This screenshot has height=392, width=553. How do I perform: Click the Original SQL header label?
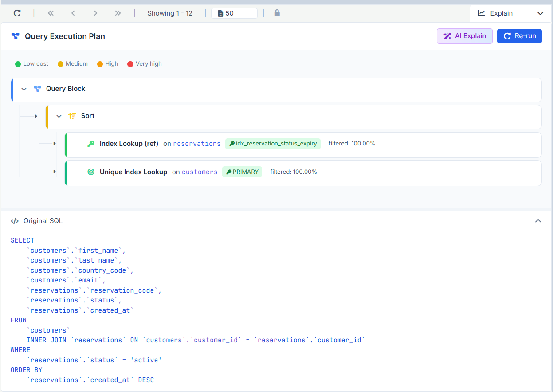(x=43, y=221)
